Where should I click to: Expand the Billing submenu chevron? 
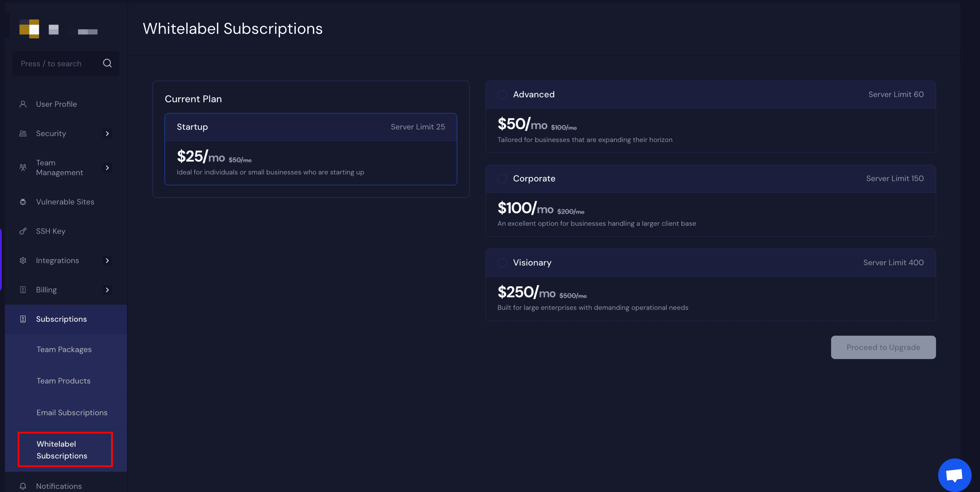pos(107,290)
